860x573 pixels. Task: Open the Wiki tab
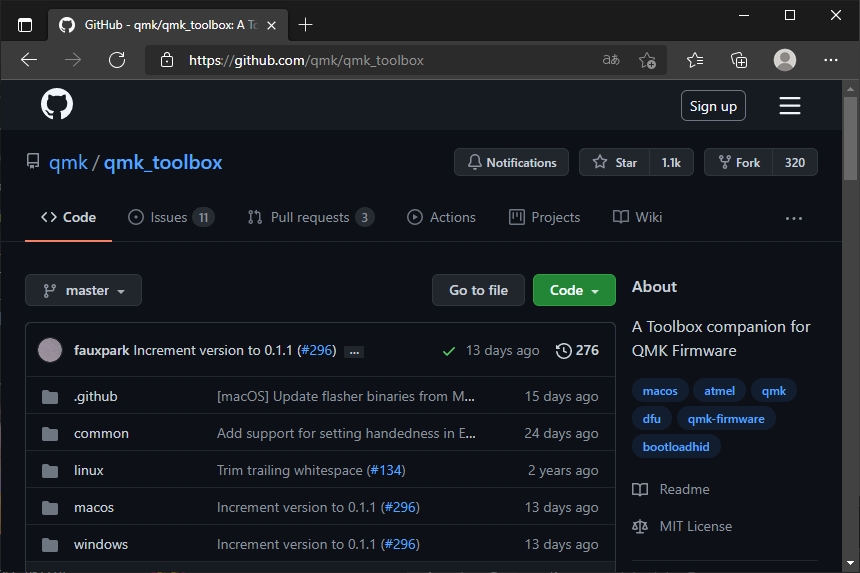coord(637,217)
